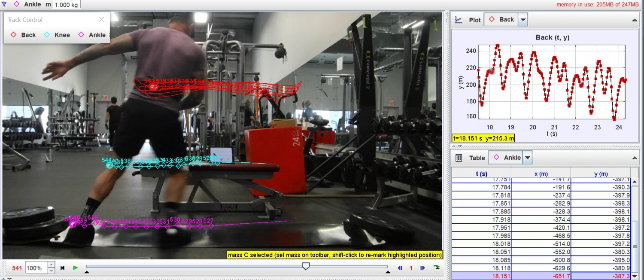Image resolution: width=644 pixels, height=280 pixels.
Task: Select the table row at time 17.851
Action: pyautogui.click(x=541, y=203)
